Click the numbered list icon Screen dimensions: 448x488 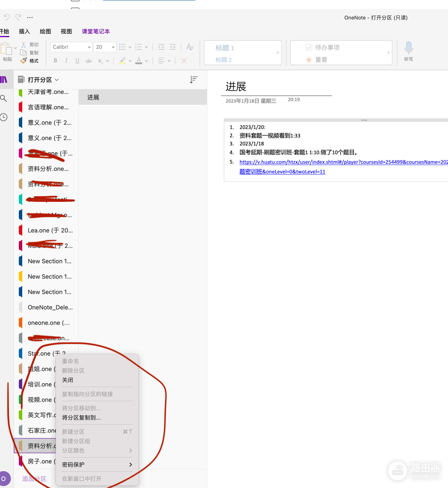coord(139,47)
